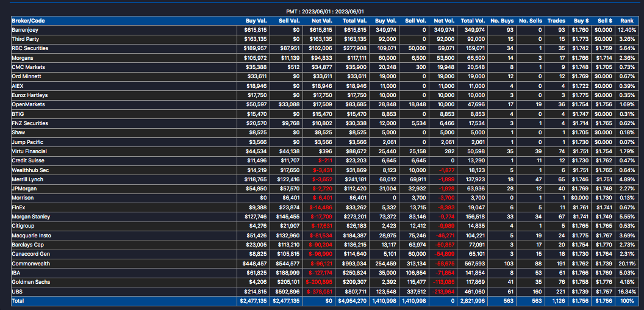The image size is (644, 310).
Task: Select the Morgan Stanley broker name
Action: click(31, 217)
